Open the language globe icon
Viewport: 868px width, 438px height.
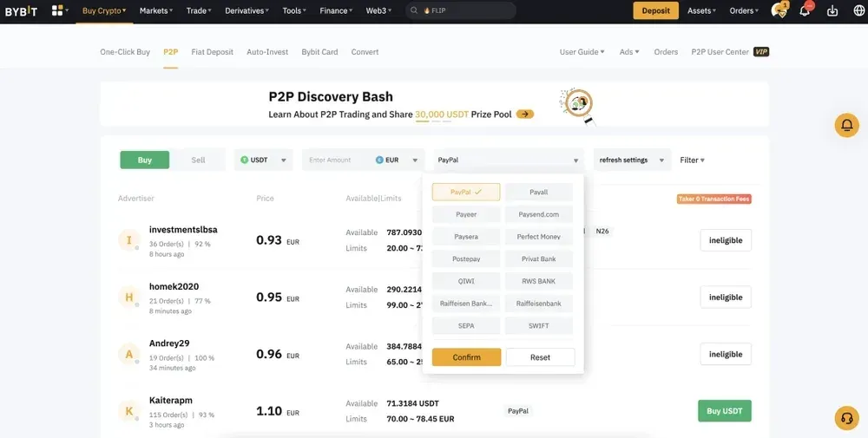tap(859, 10)
